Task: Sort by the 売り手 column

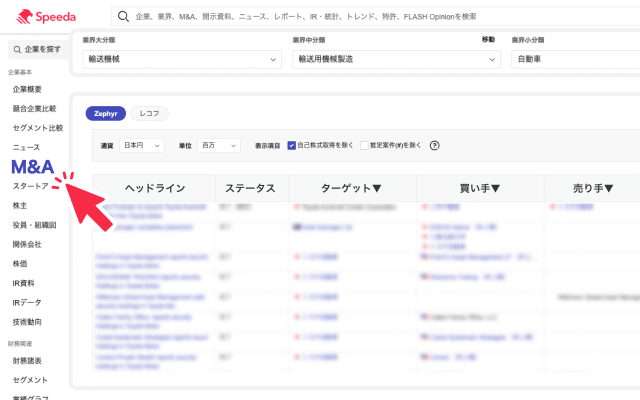Action: pos(593,188)
